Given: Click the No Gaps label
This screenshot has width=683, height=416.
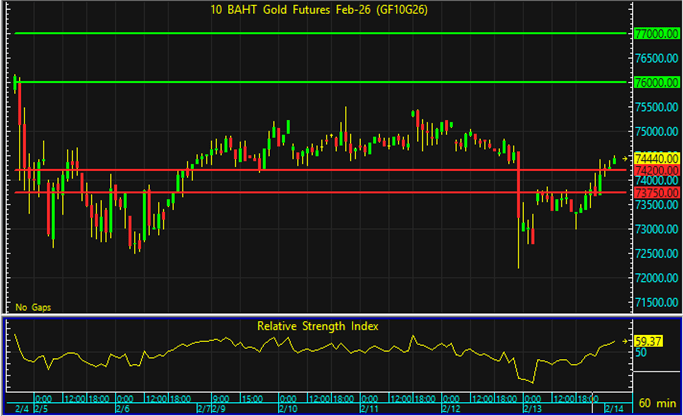Looking at the screenshot, I should (x=30, y=306).
